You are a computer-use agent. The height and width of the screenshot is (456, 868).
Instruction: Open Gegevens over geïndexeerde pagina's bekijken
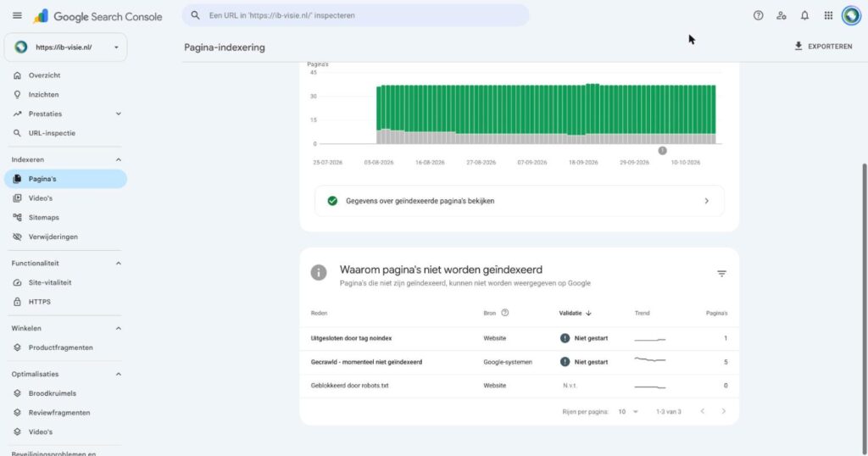point(520,201)
